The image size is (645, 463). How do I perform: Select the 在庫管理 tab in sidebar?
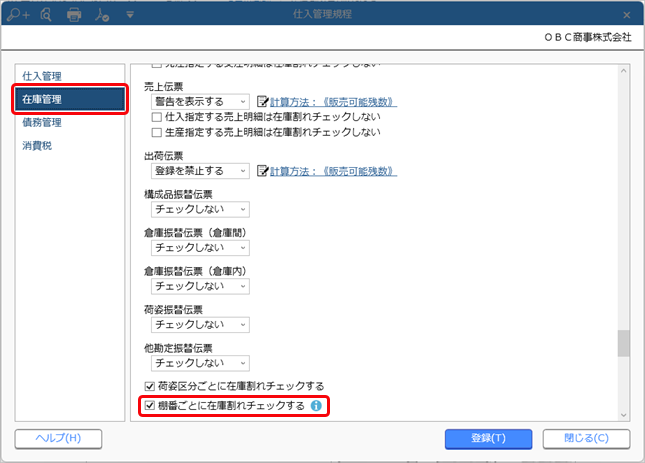point(70,99)
